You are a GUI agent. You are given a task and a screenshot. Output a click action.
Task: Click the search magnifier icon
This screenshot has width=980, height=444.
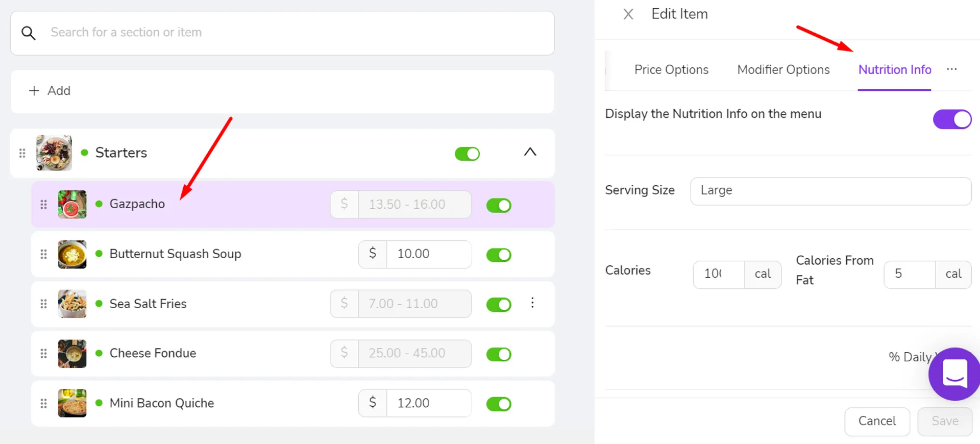pyautogui.click(x=29, y=33)
